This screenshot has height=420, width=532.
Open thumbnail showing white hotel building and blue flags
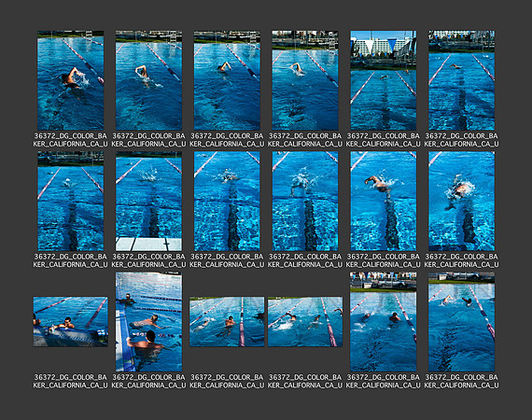[384, 80]
